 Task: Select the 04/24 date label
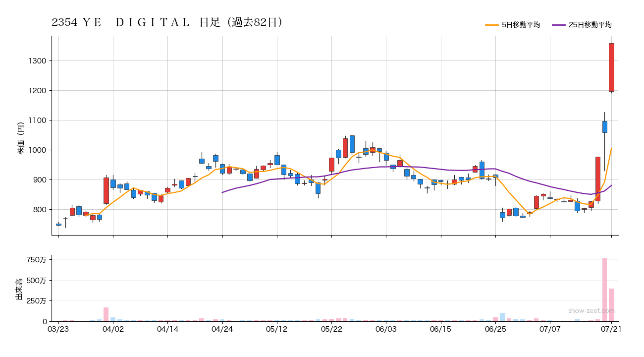coord(222,329)
